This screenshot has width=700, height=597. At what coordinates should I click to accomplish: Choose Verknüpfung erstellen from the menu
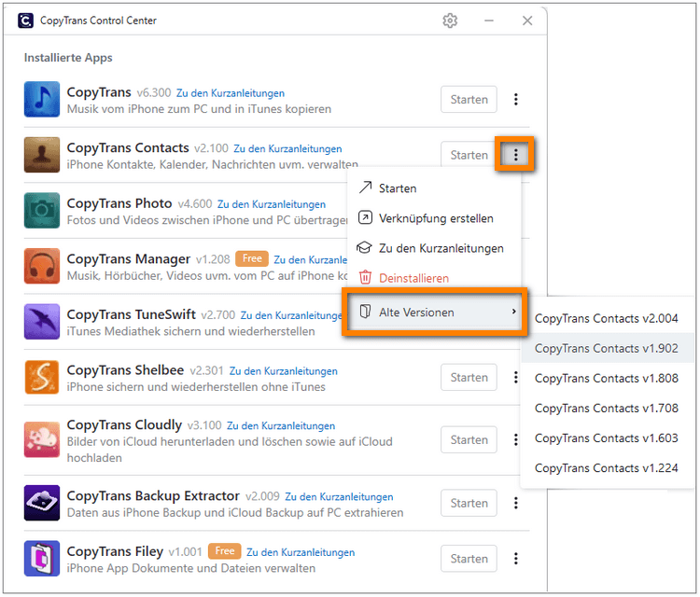coord(434,218)
